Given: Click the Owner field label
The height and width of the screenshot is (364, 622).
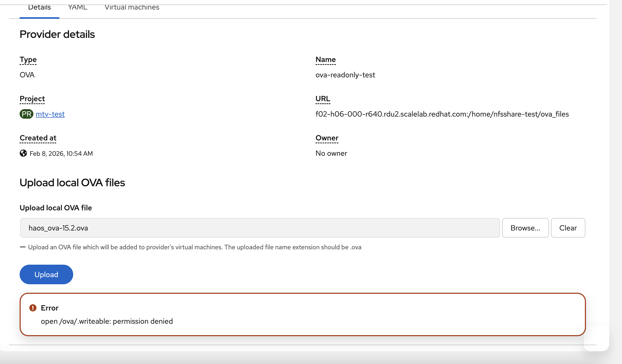Looking at the screenshot, I should pyautogui.click(x=327, y=138).
